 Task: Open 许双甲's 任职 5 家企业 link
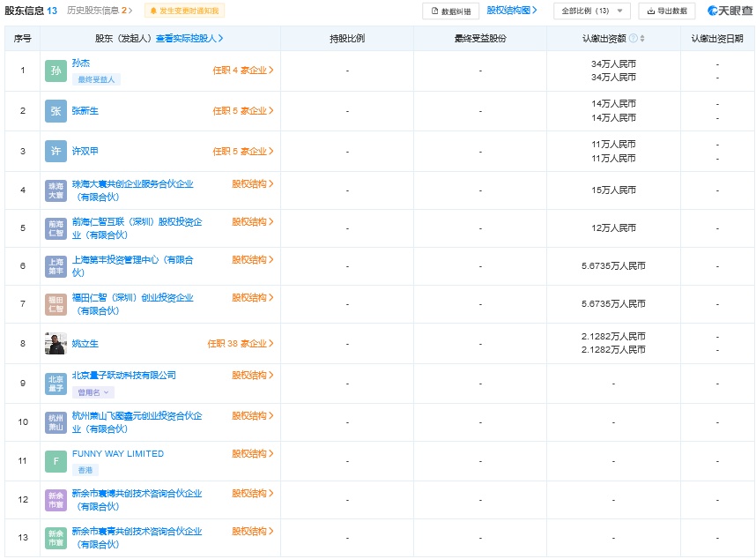point(243,152)
